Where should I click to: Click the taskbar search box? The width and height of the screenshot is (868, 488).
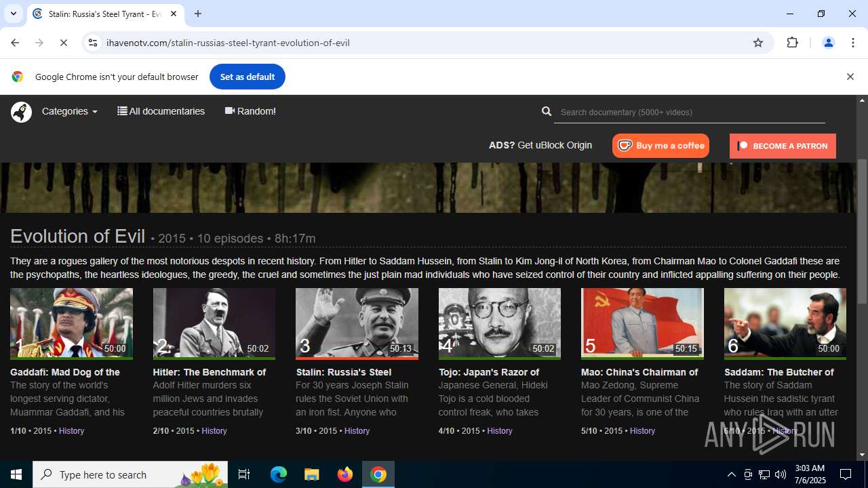(x=130, y=474)
